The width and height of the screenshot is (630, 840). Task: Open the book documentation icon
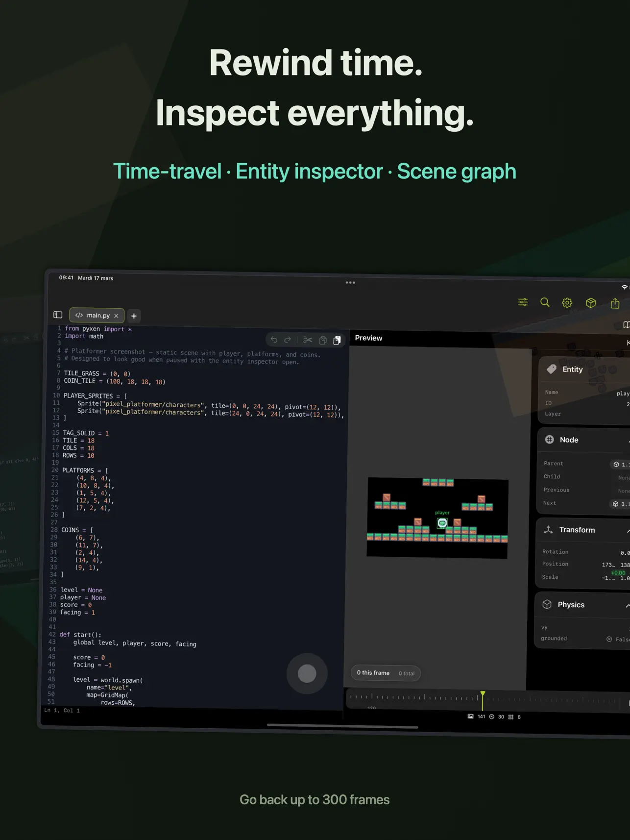point(626,324)
